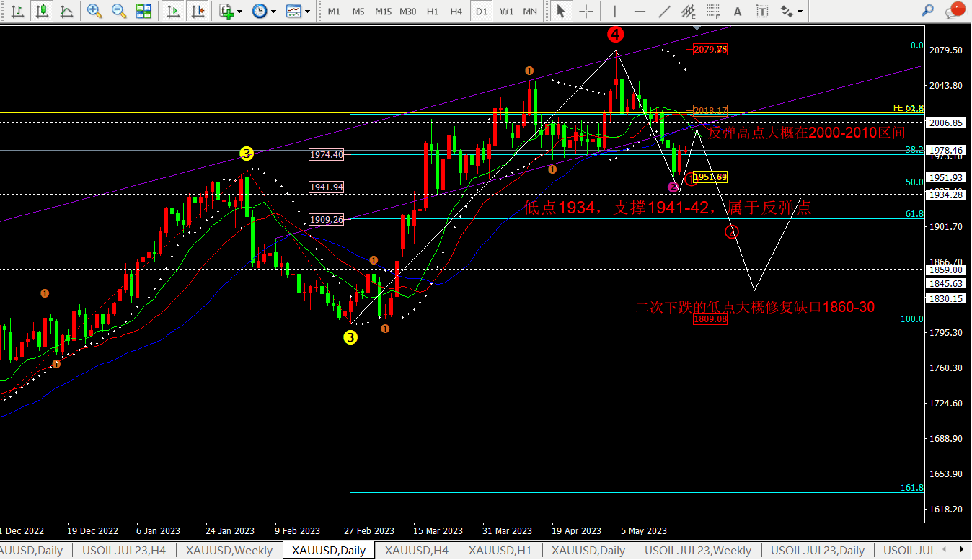Image resolution: width=972 pixels, height=560 pixels.
Task: Switch chart to bar chart style
Action: click(17, 11)
